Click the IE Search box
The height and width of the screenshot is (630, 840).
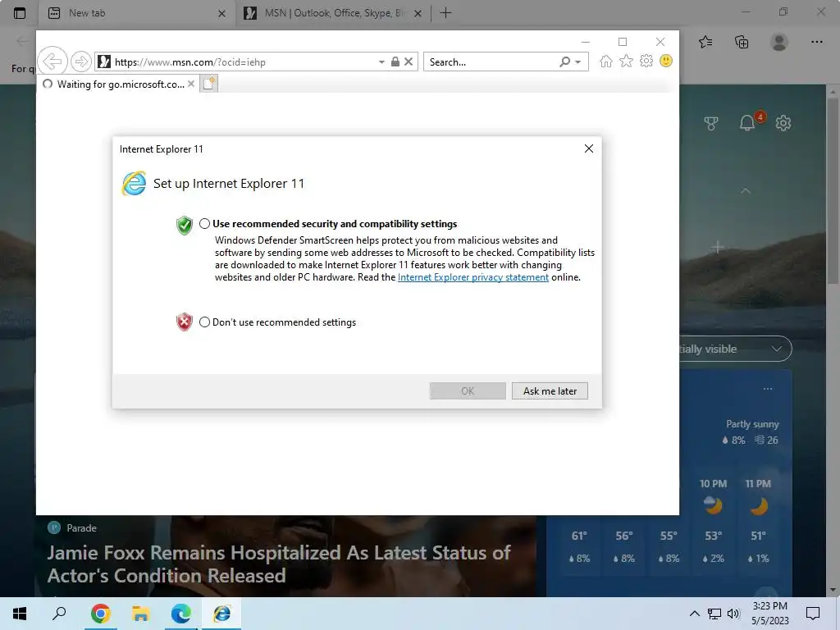click(491, 62)
